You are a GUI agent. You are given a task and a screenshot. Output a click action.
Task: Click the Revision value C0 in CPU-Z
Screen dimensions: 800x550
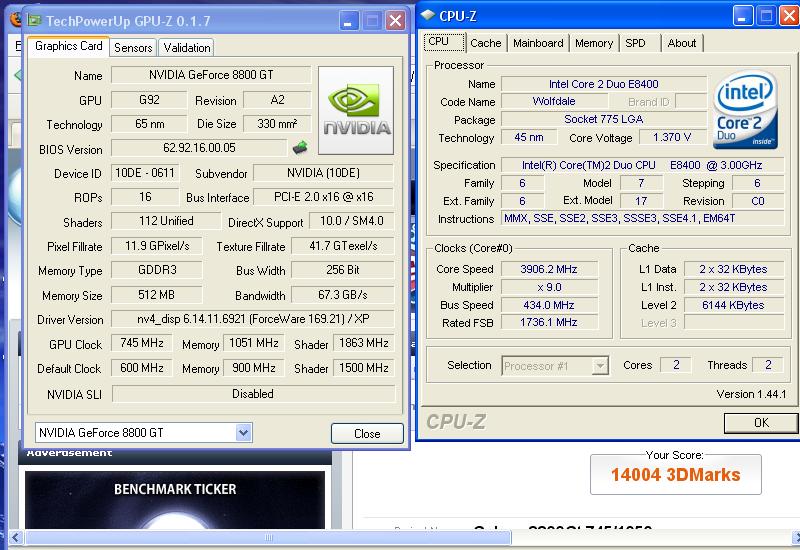tap(758, 201)
